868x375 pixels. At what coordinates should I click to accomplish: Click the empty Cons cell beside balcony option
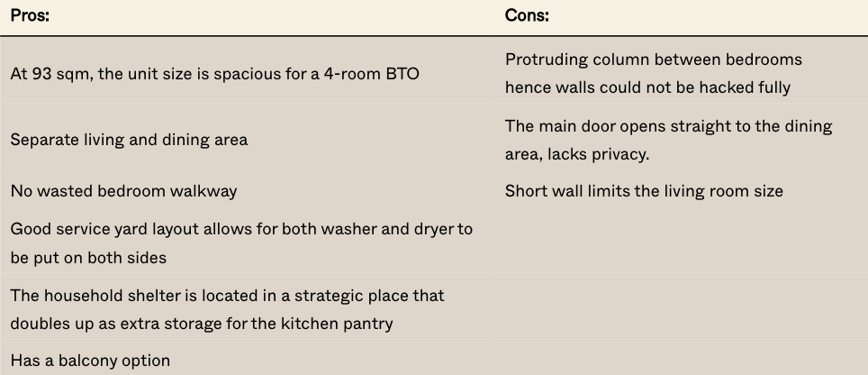[x=680, y=361]
